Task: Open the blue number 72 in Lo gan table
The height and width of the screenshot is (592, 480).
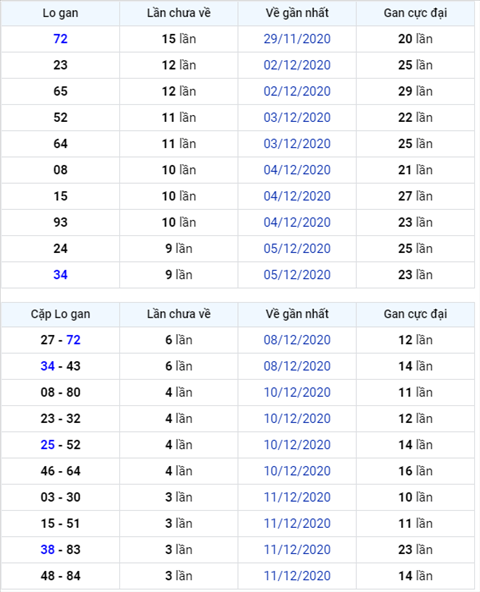Action: [60, 39]
